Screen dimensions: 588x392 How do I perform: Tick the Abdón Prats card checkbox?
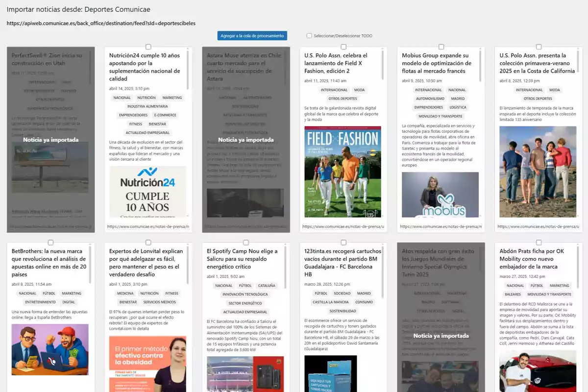[539, 243]
